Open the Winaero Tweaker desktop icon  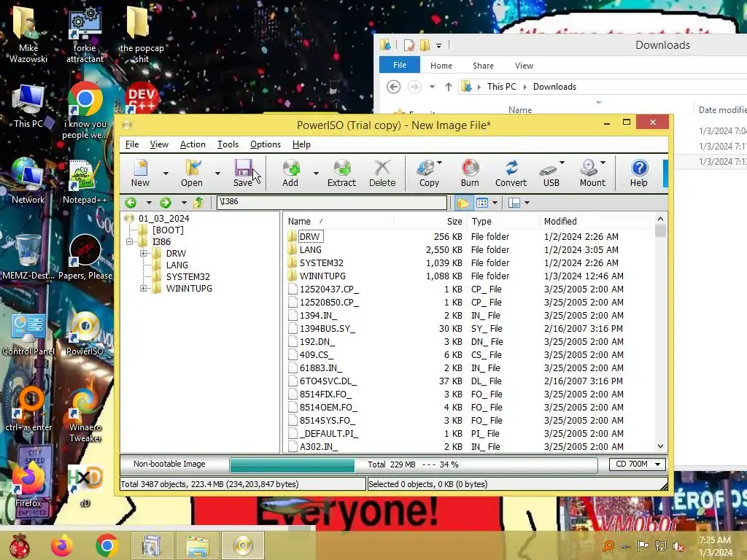(85, 416)
